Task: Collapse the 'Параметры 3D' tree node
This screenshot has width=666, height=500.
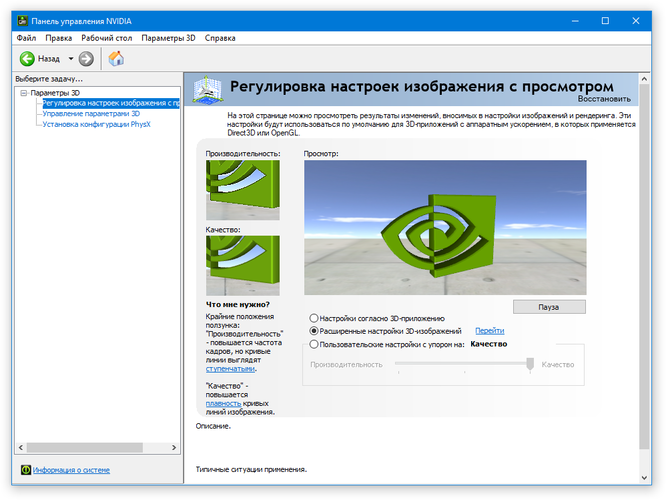Action: [23, 92]
